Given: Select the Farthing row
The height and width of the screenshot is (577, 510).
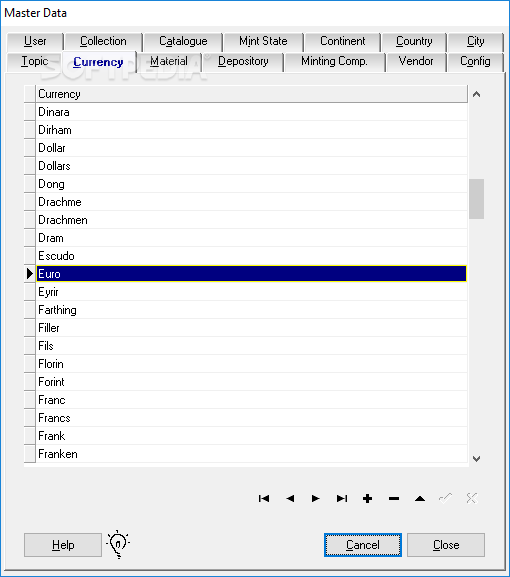Looking at the screenshot, I should pyautogui.click(x=252, y=310).
